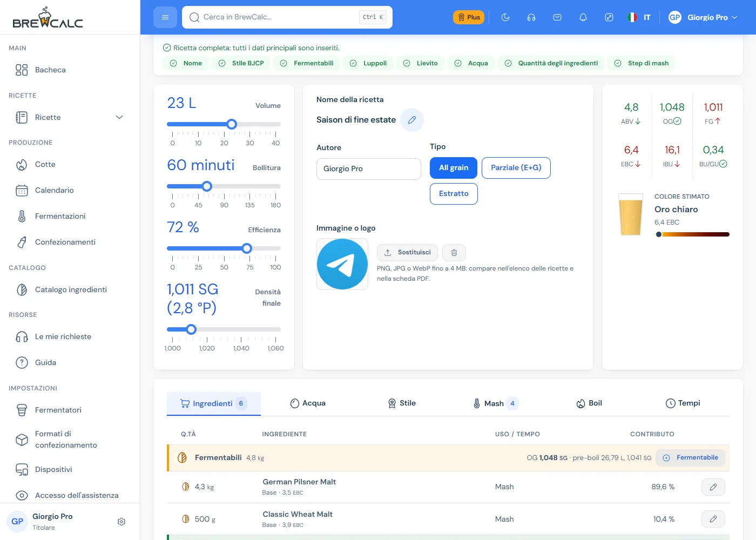Click the Plus plan badge
This screenshot has width=756, height=540.
pyautogui.click(x=468, y=17)
